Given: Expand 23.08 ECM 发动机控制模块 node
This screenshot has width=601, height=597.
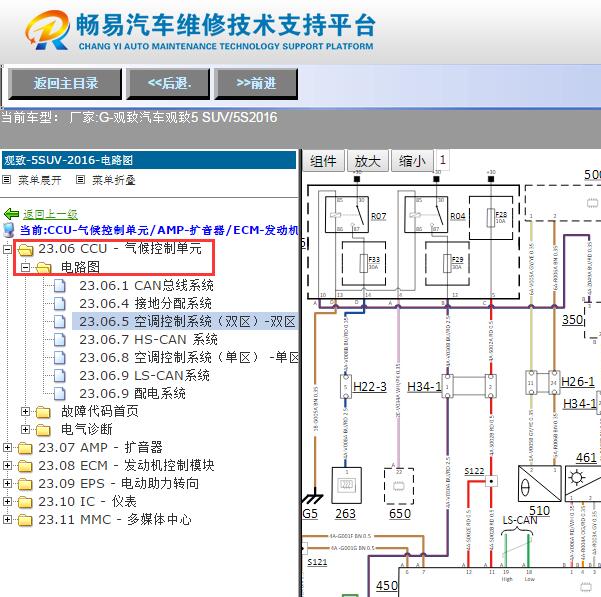Looking at the screenshot, I should coord(7,466).
